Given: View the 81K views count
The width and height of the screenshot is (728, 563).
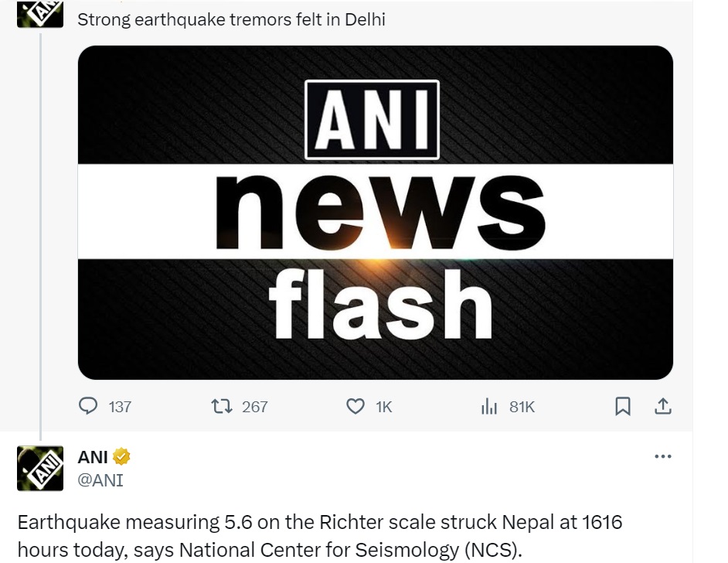Looking at the screenshot, I should pos(522,407).
